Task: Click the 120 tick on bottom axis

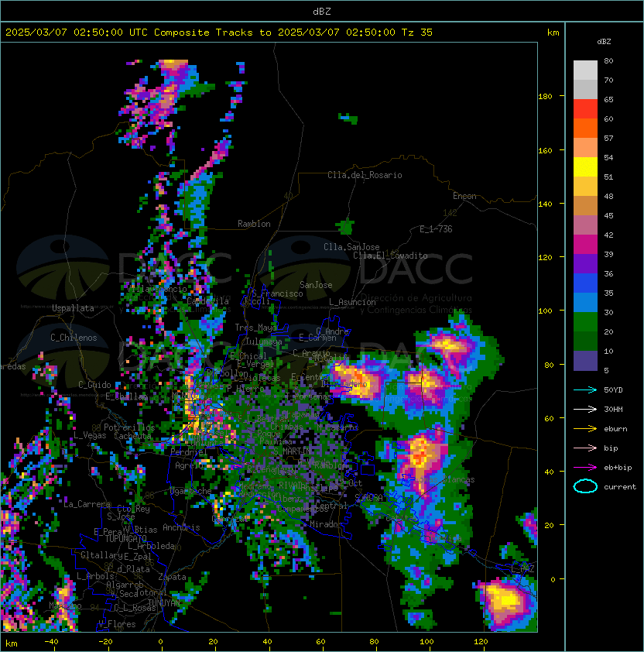Action: pos(481,642)
